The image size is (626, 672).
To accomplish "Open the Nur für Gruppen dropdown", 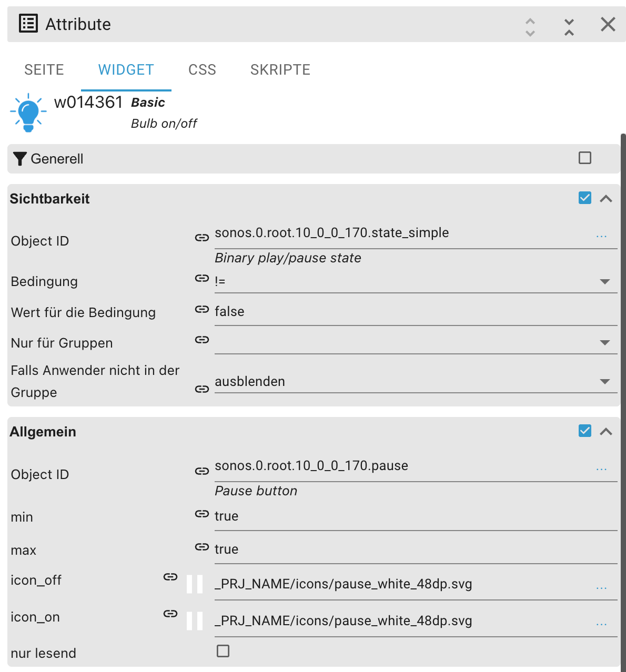I will [605, 342].
